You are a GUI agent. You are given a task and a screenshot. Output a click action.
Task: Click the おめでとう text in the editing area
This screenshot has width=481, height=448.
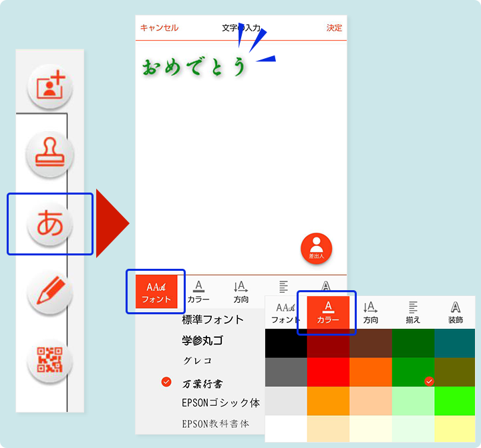194,68
